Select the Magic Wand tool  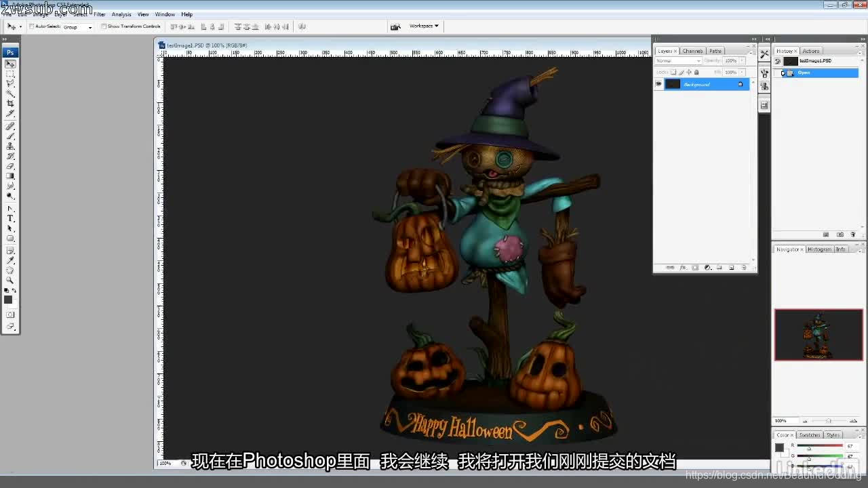click(x=10, y=94)
